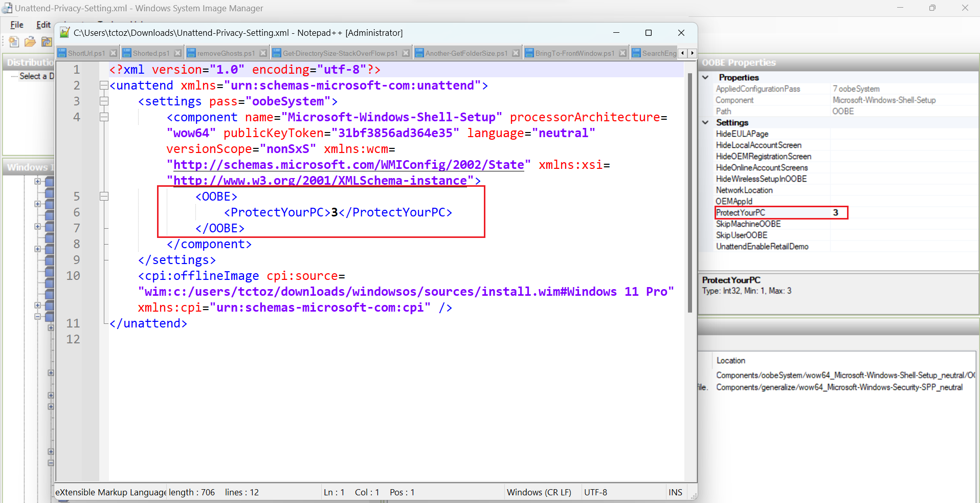980x503 pixels.
Task: Close the Another-GetFolderSize.ps1 tab
Action: (x=516, y=53)
